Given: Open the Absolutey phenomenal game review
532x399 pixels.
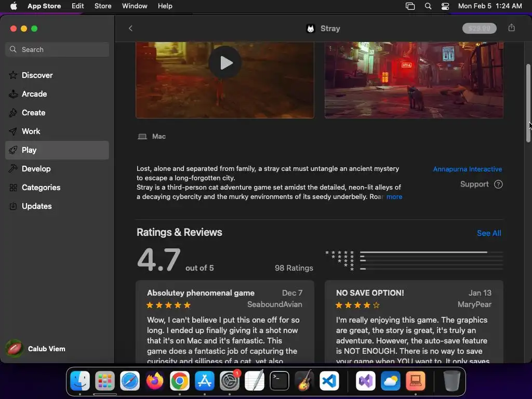Looking at the screenshot, I should coord(225,322).
